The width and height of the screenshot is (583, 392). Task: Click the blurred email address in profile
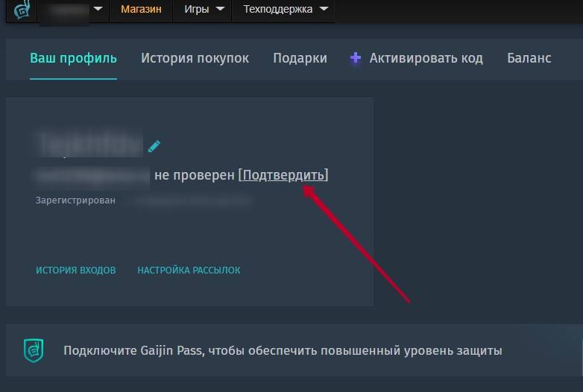click(92, 176)
